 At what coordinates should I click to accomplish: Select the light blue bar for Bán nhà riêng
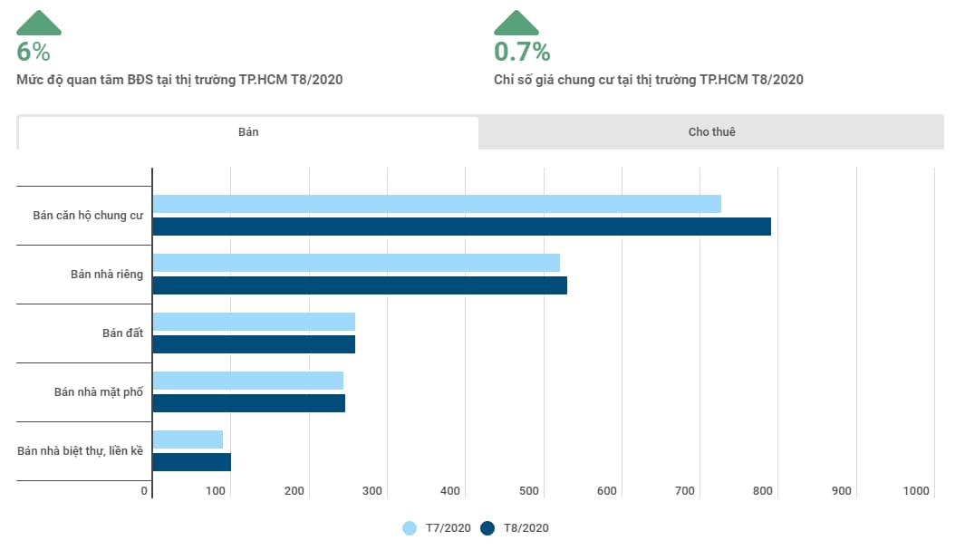356,263
